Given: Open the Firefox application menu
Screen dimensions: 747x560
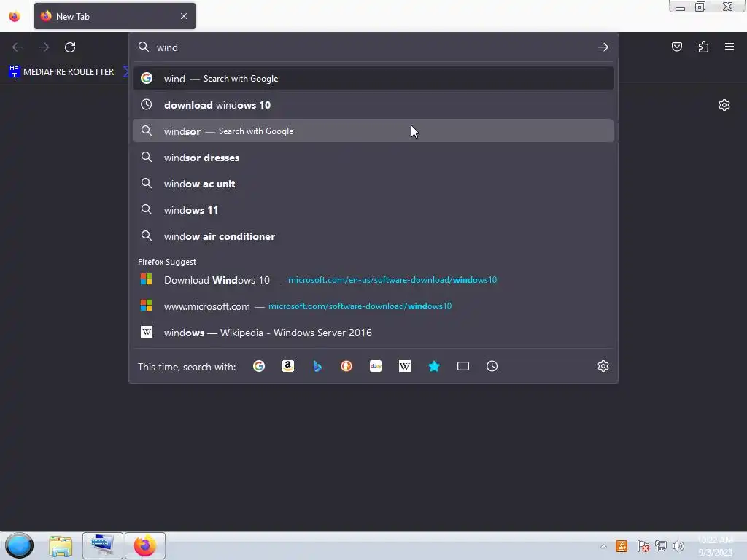Looking at the screenshot, I should 729,47.
